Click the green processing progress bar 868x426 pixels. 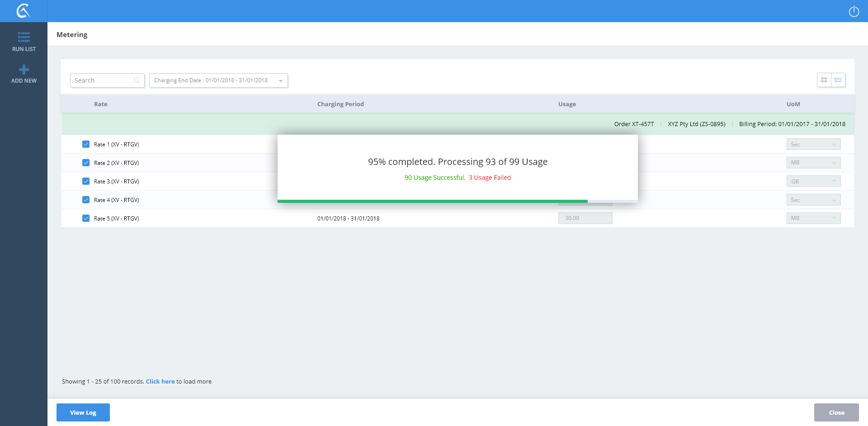(432, 201)
